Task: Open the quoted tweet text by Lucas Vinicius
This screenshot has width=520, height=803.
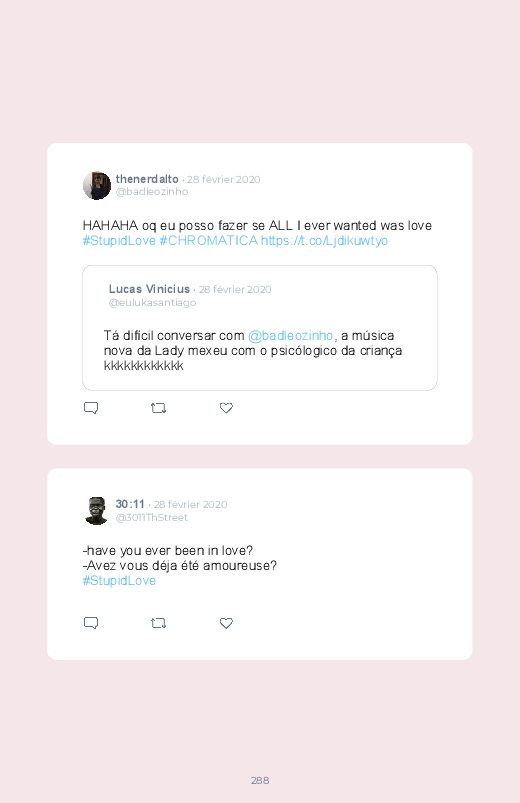Action: click(253, 351)
